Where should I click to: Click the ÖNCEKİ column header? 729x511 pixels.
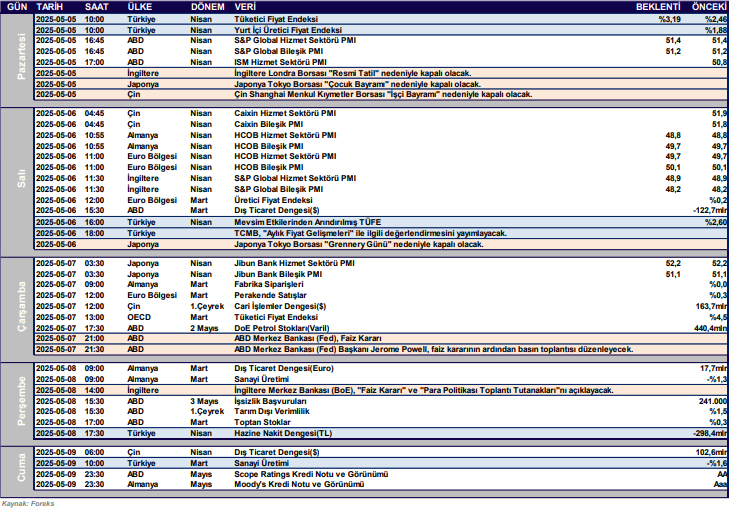point(709,7)
